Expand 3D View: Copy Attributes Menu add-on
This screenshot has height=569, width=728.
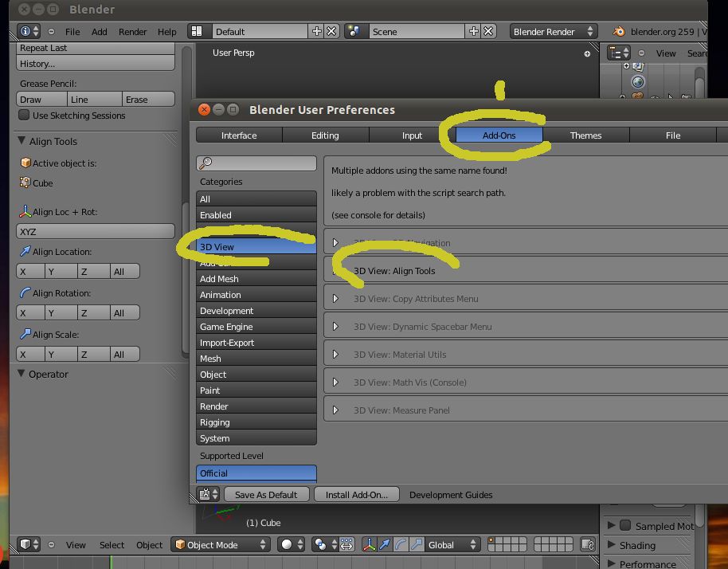coord(335,299)
